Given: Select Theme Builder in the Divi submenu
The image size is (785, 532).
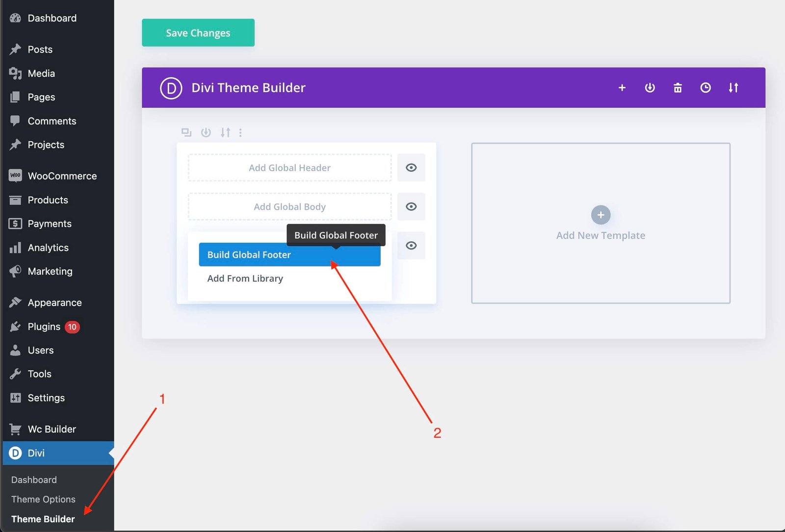Looking at the screenshot, I should click(x=43, y=519).
